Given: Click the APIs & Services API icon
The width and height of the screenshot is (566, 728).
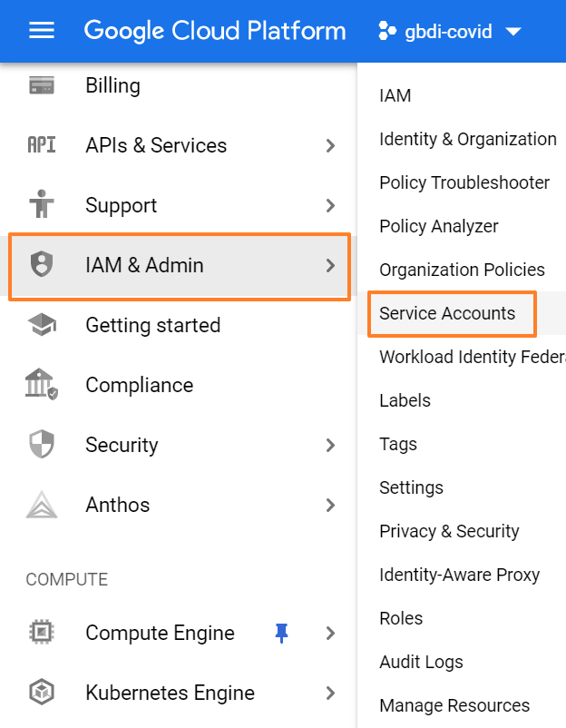Looking at the screenshot, I should (x=42, y=145).
